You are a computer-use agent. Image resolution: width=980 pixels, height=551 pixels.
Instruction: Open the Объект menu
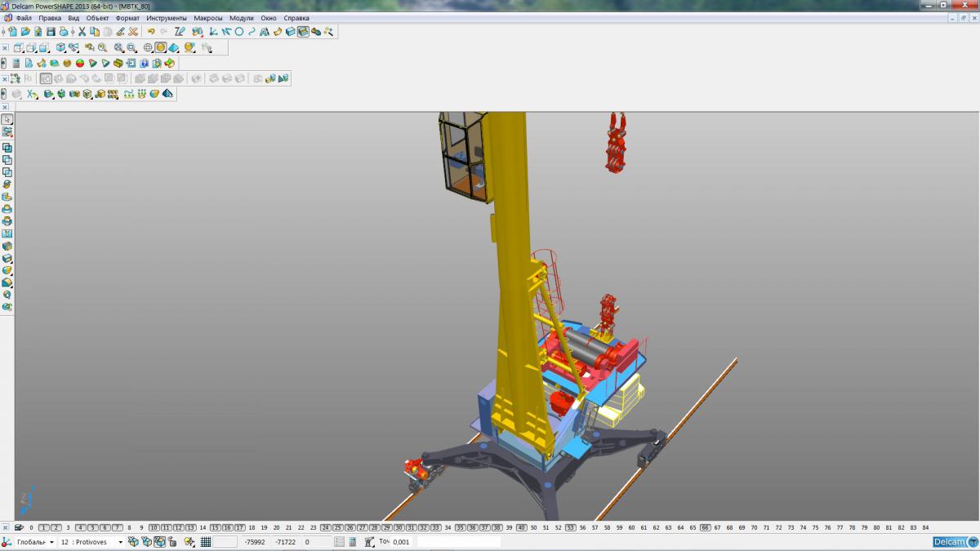98,17
